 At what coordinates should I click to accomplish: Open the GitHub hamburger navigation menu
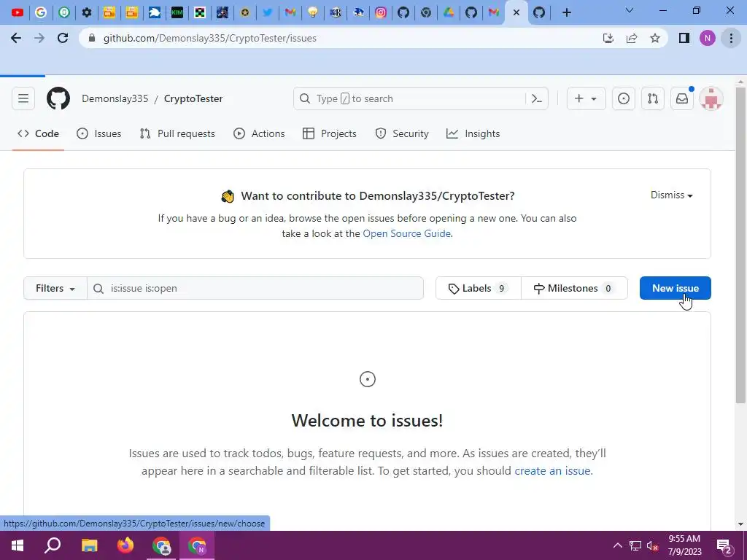tap(23, 98)
